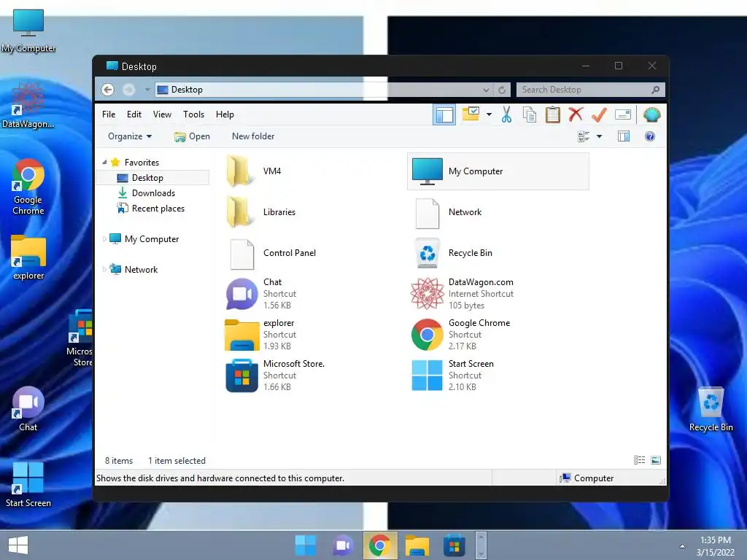Click the 'Computer' label in the status bar
Viewport: 747px width, 560px height.
(x=594, y=478)
